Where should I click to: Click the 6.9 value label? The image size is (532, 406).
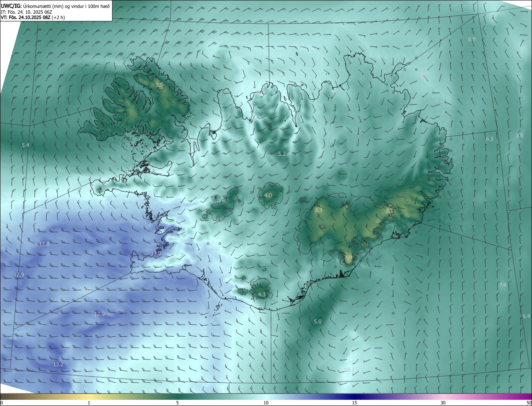tap(472, 39)
